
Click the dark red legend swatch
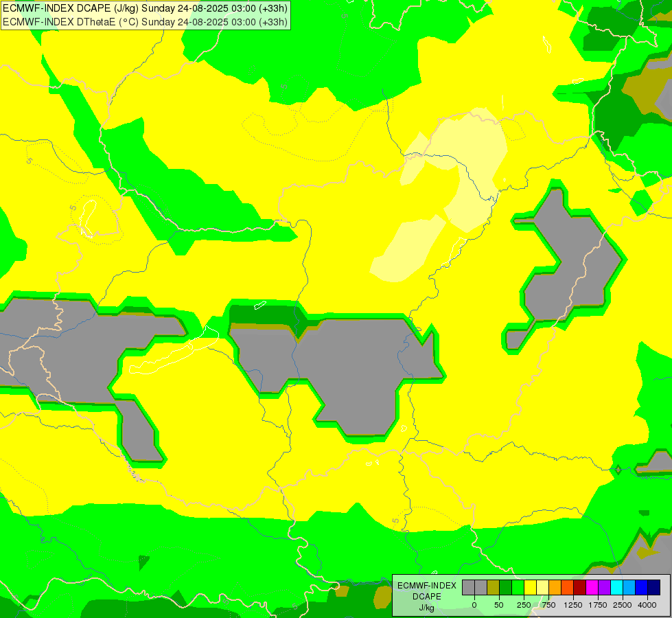point(580,587)
